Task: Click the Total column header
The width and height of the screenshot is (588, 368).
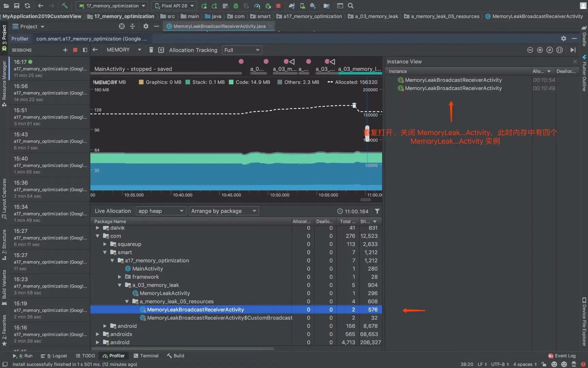Action: (x=347, y=221)
